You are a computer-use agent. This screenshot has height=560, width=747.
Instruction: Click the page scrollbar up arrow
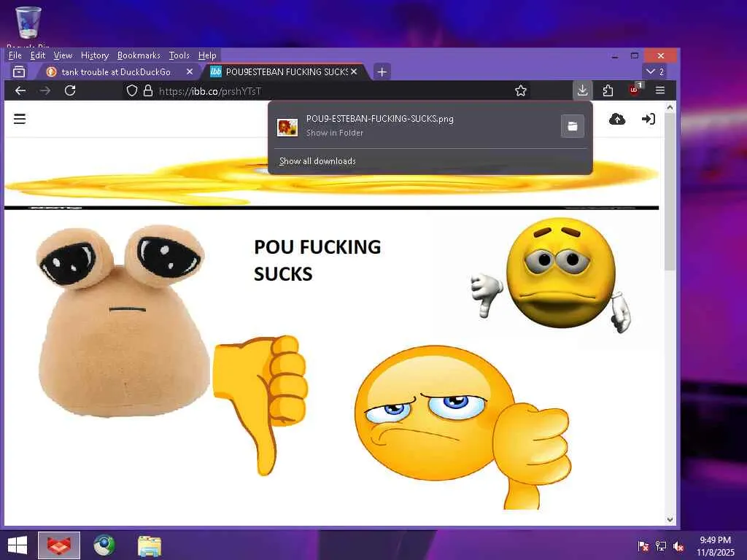point(670,108)
